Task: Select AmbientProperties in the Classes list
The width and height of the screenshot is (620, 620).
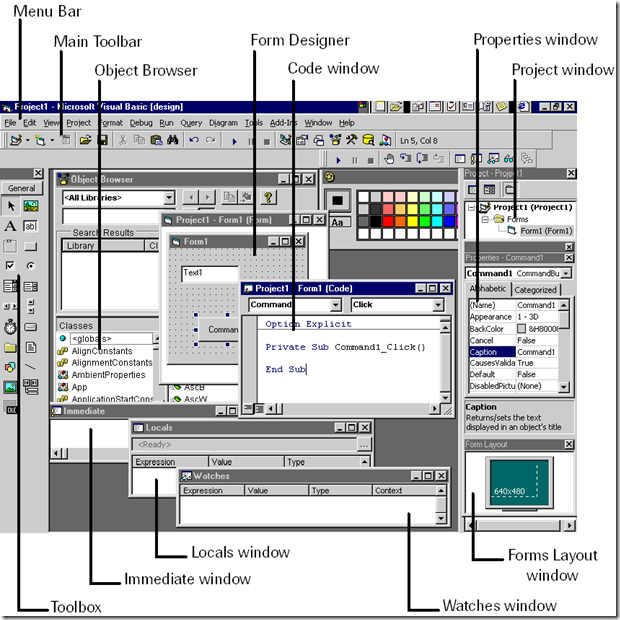Action: [108, 375]
